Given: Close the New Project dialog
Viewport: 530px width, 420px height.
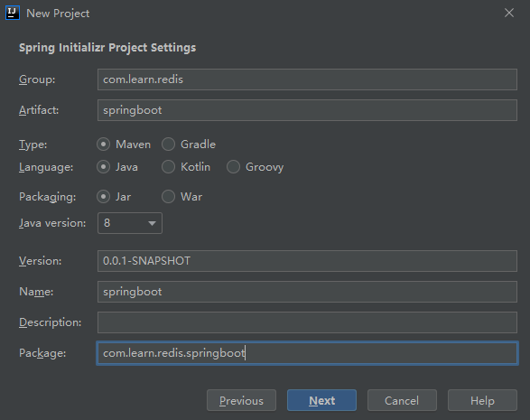Looking at the screenshot, I should click(508, 13).
